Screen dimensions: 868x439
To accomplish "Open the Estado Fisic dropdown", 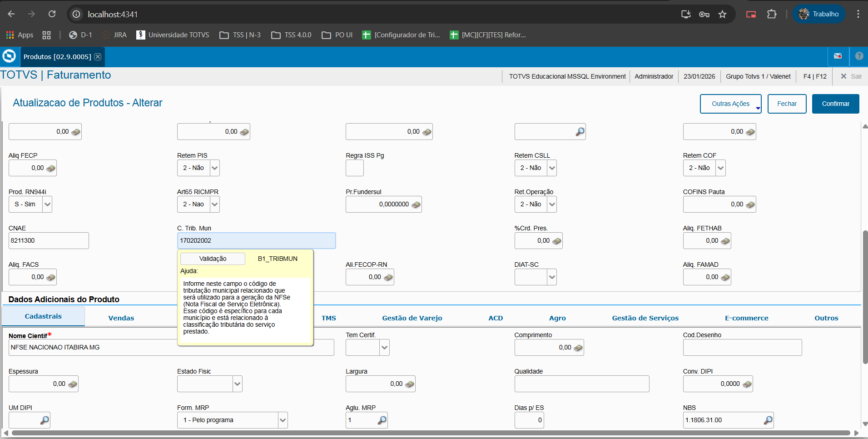I will click(237, 384).
